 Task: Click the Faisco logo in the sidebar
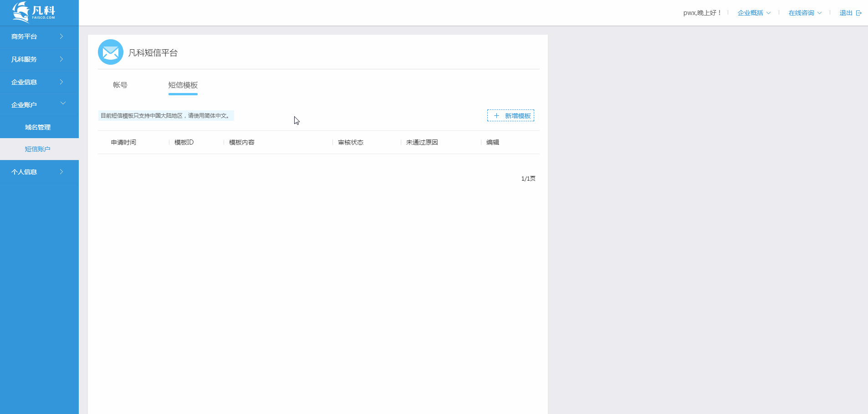(x=34, y=11)
